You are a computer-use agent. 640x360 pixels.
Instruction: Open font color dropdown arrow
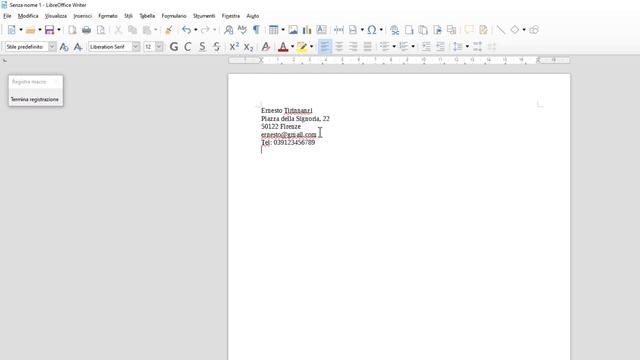(x=292, y=47)
